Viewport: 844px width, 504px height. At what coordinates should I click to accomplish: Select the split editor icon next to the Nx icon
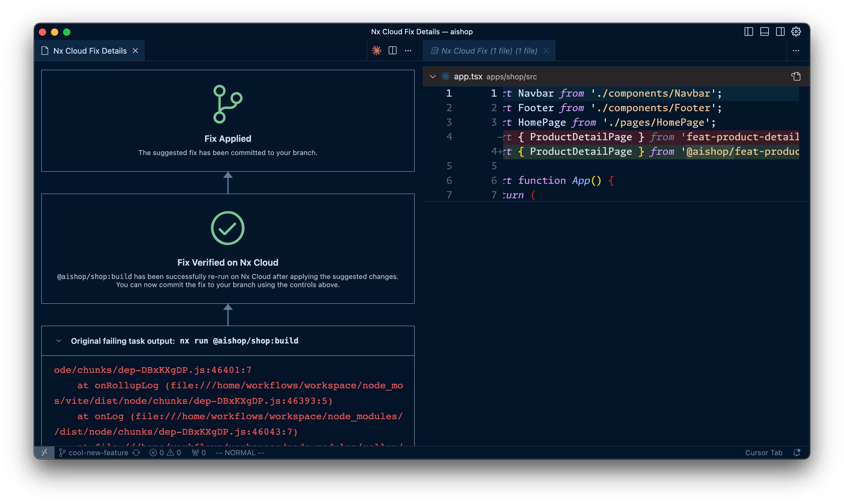392,50
